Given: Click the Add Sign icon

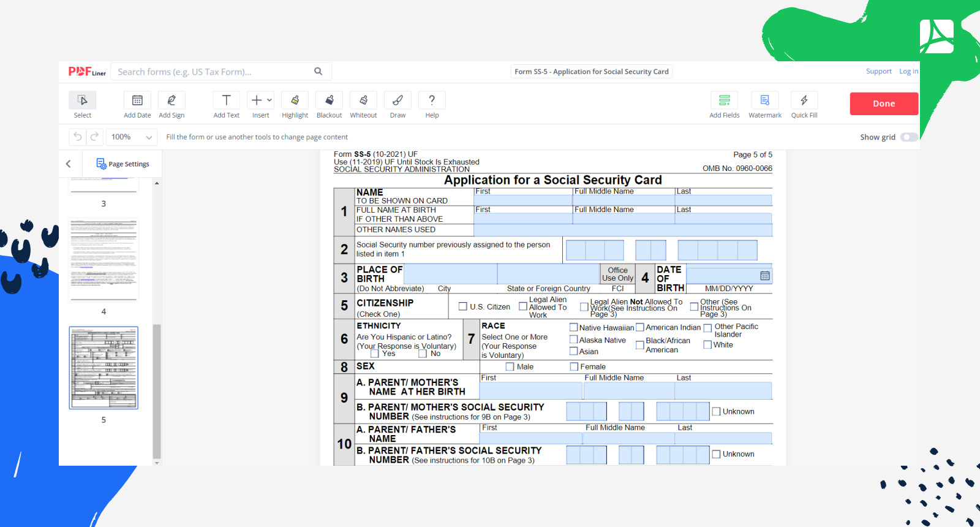Looking at the screenshot, I should pyautogui.click(x=171, y=100).
